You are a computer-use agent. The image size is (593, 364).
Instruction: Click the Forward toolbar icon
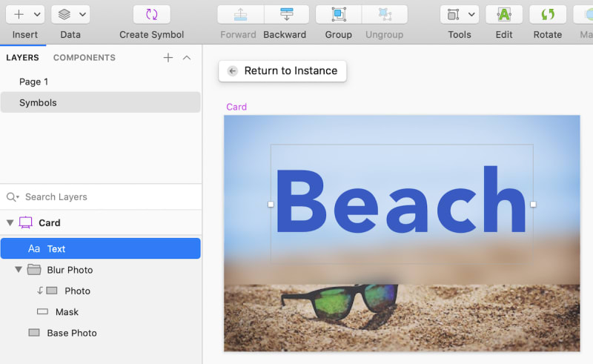240,14
